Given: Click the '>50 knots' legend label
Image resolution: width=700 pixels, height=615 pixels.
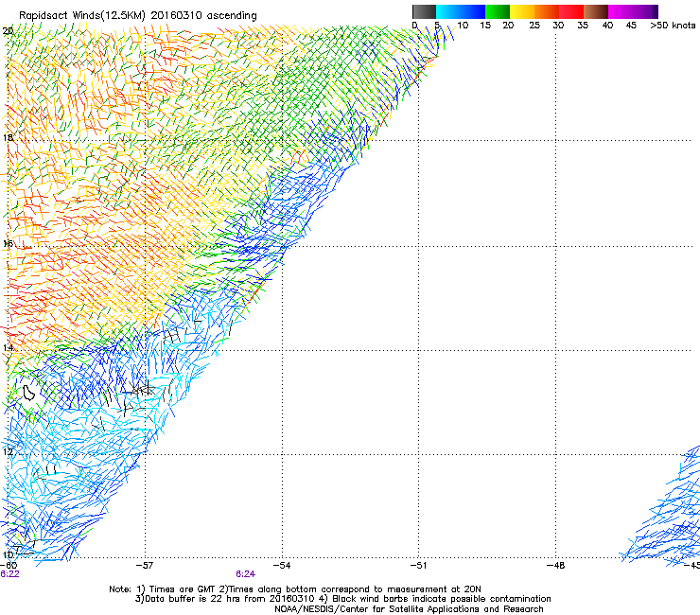Looking at the screenshot, I should click(x=673, y=26).
